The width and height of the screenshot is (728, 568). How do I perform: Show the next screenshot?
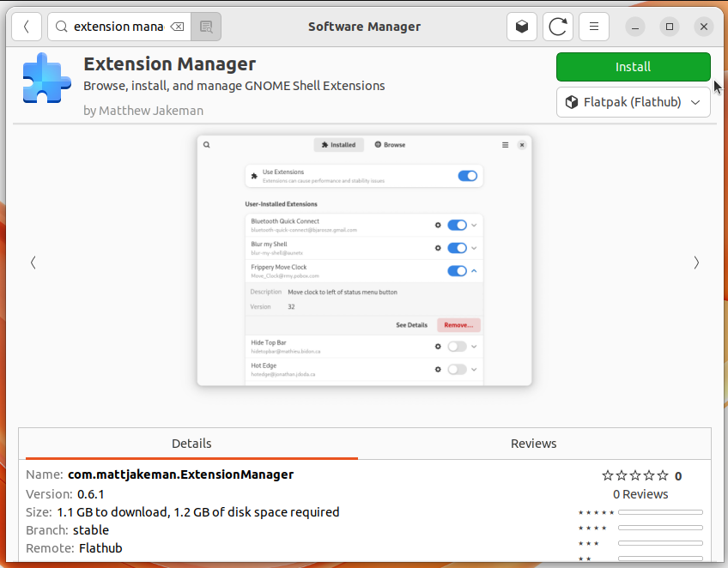(x=696, y=263)
